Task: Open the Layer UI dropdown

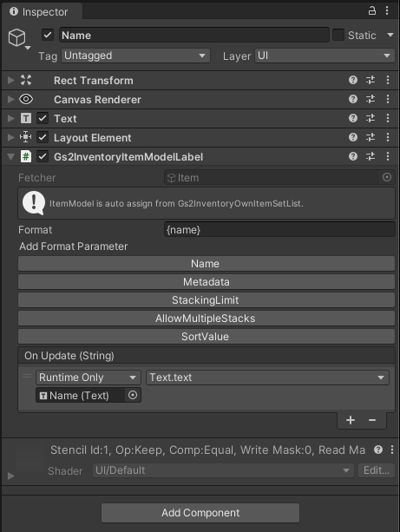Action: coord(325,56)
